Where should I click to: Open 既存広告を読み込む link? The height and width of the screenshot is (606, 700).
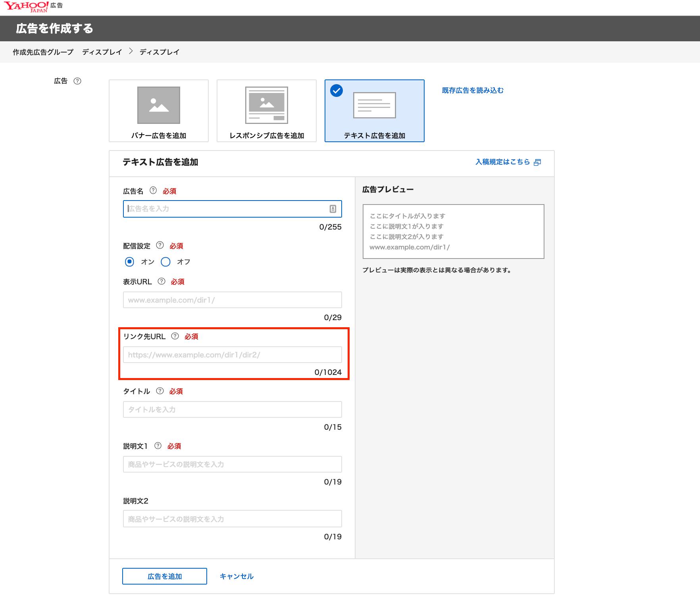473,91
